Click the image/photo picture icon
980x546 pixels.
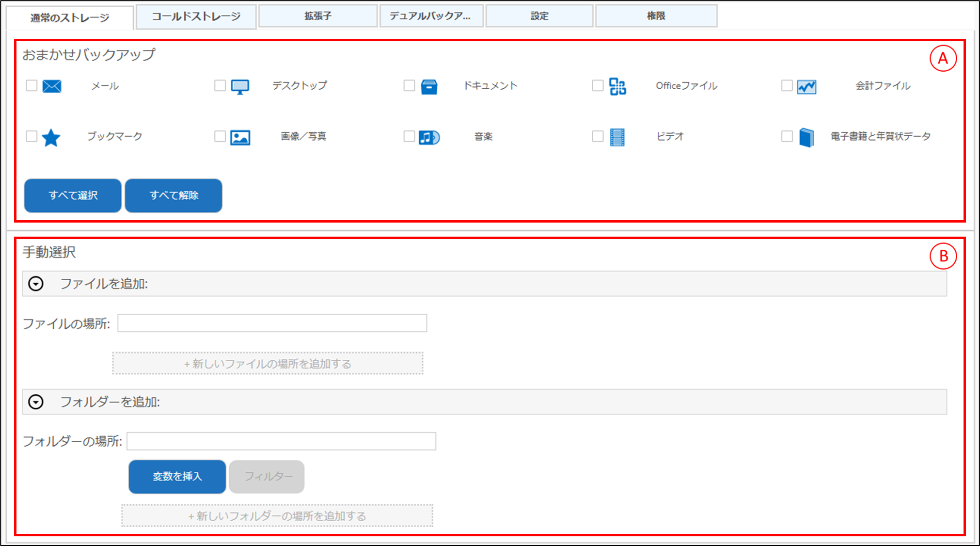tap(240, 138)
